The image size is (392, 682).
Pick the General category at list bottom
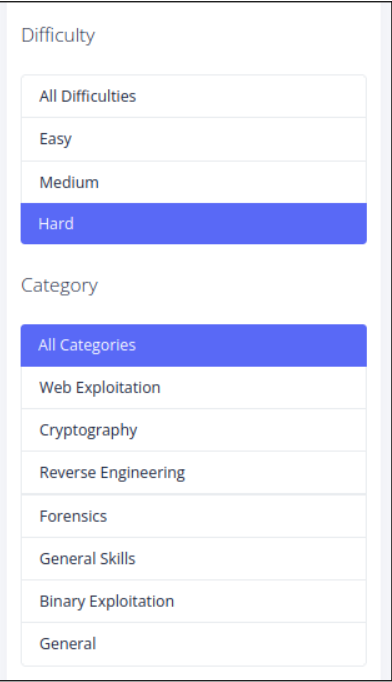(x=194, y=644)
